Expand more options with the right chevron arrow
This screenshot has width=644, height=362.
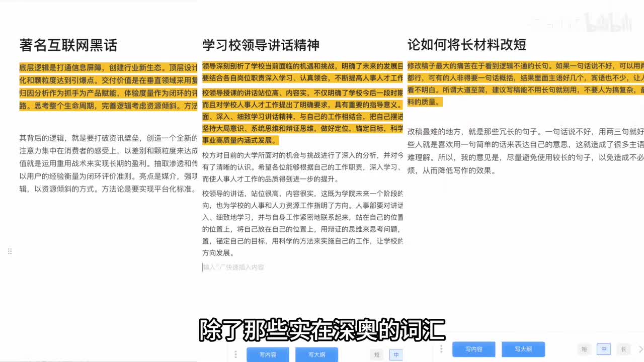(640, 349)
